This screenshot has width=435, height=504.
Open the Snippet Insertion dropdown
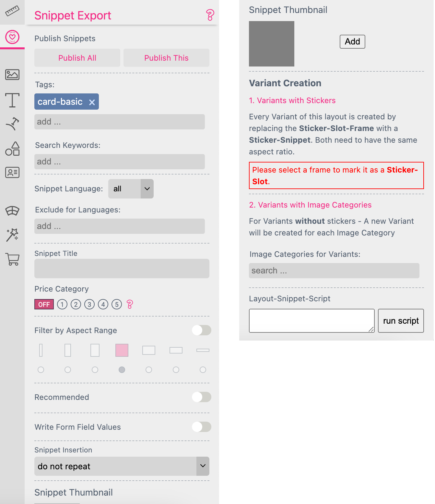tap(122, 466)
